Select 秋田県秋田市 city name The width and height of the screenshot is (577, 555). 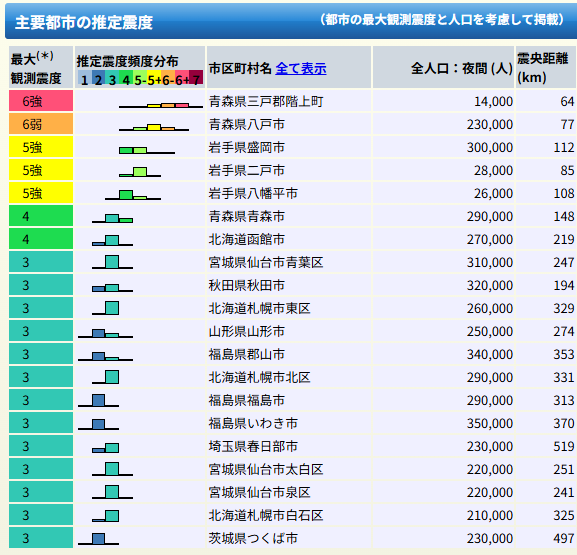pos(247,285)
